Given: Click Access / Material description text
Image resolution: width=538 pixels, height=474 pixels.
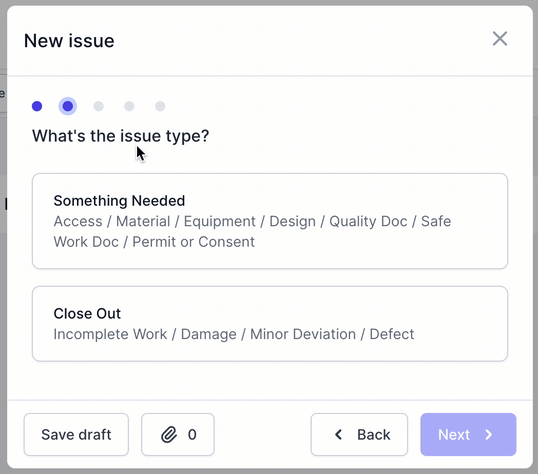Looking at the screenshot, I should 252,232.
